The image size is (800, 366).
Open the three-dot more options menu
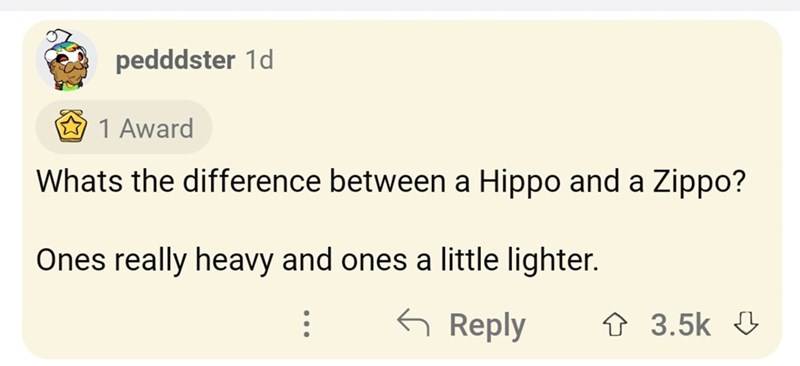point(306,325)
